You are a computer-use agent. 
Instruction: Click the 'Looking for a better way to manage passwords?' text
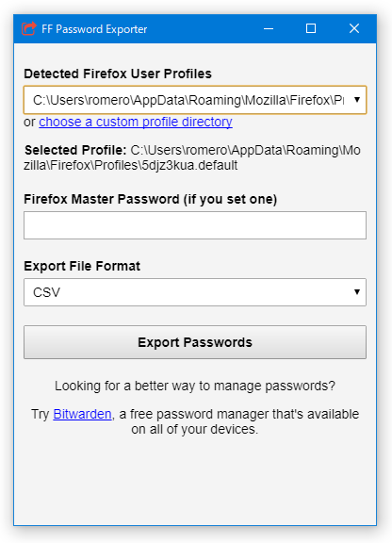[195, 386]
